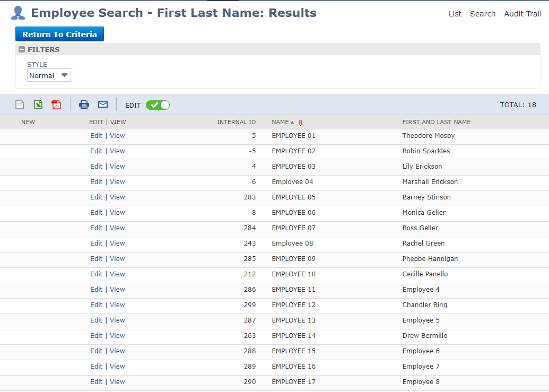Screen dimensions: 549x392
Task: Click the employee person icon beside the title
Action: click(18, 13)
